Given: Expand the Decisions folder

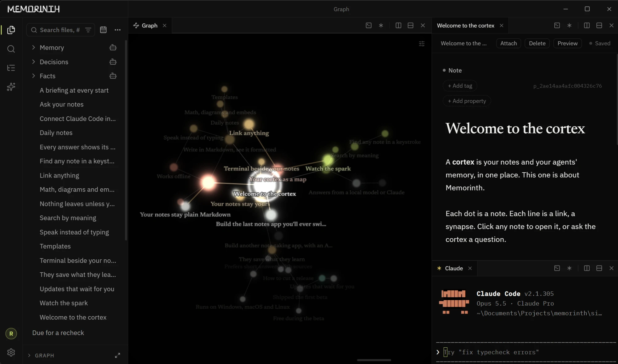Looking at the screenshot, I should pyautogui.click(x=33, y=62).
